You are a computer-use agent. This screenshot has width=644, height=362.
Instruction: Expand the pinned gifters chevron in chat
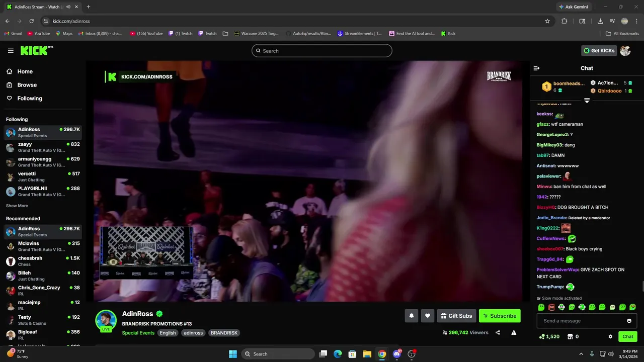[587, 101]
